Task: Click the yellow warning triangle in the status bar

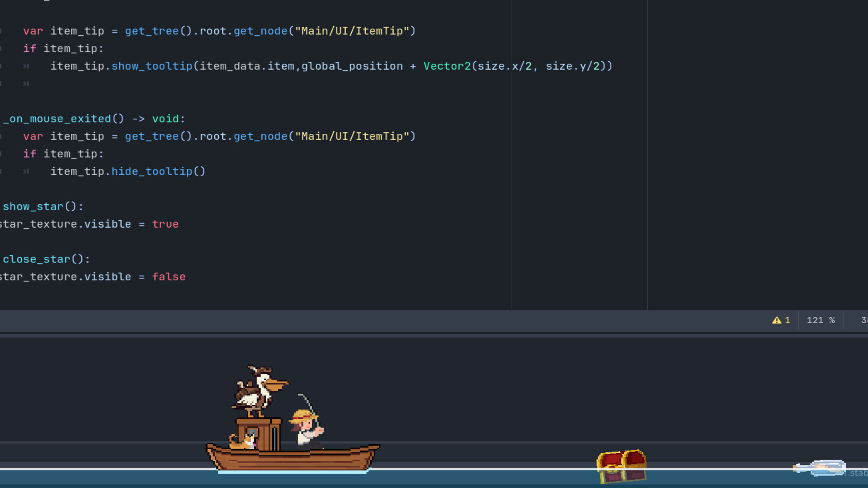Action: (777, 320)
